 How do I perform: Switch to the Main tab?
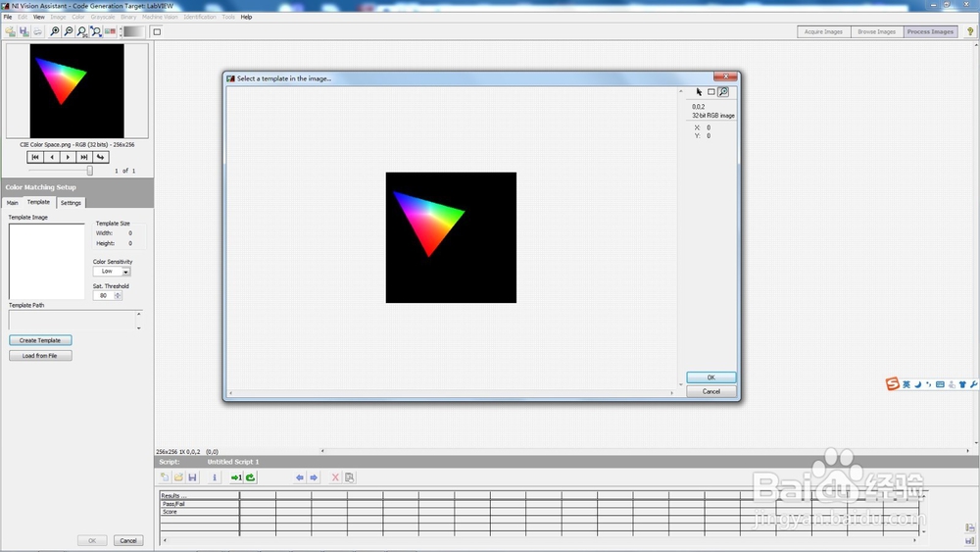coord(13,203)
